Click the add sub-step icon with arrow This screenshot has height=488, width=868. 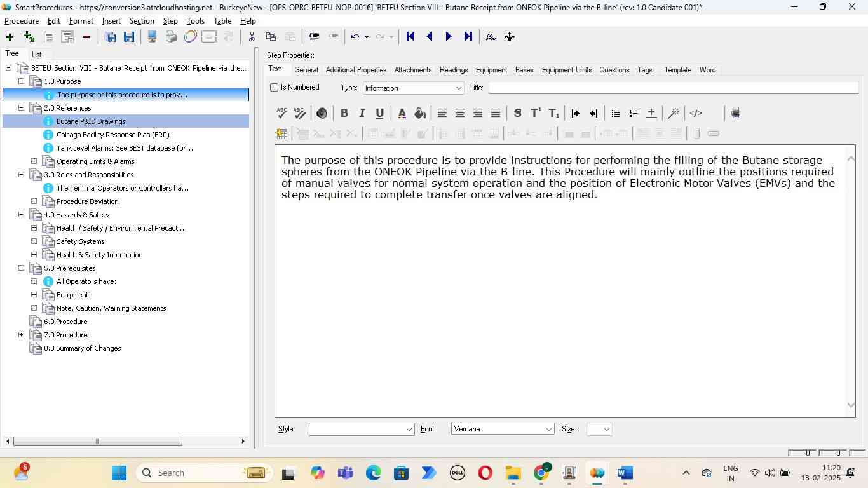click(29, 37)
